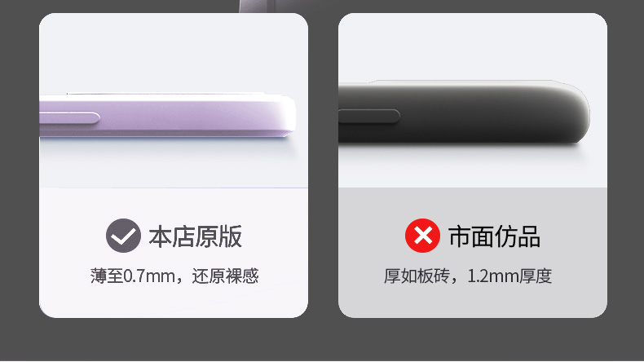Click the 厚如板砖,1.2mm厚度 description
This screenshot has width=644, height=362.
tap(468, 276)
